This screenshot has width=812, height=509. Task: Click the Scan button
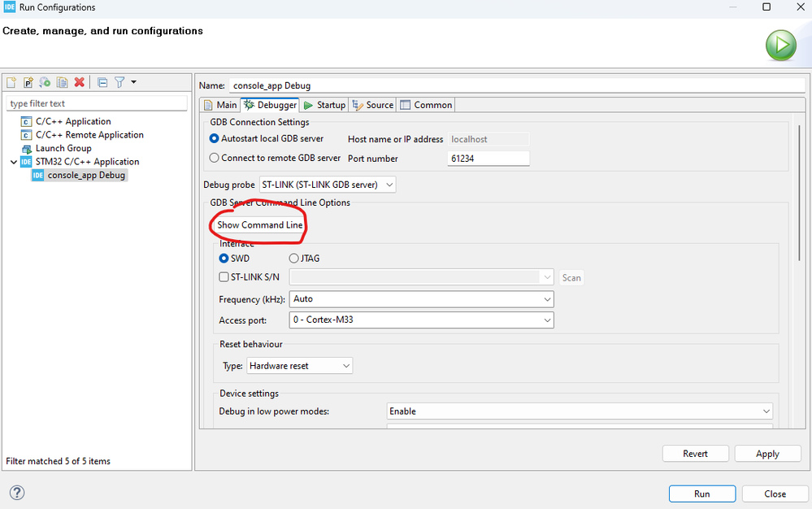point(571,277)
